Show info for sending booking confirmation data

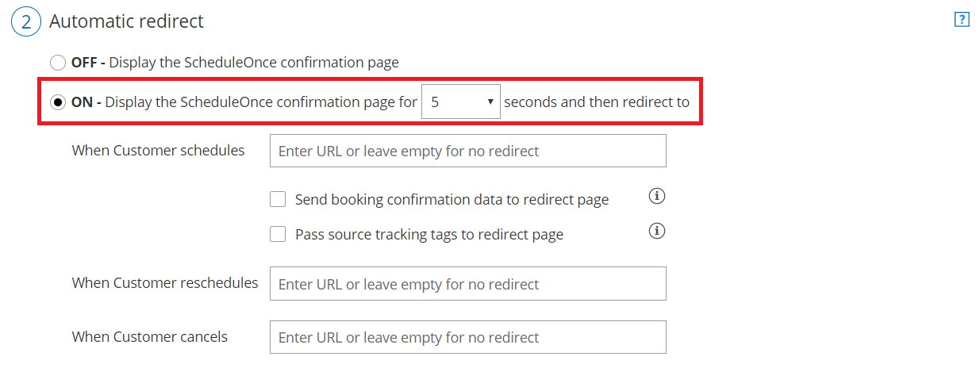(656, 196)
